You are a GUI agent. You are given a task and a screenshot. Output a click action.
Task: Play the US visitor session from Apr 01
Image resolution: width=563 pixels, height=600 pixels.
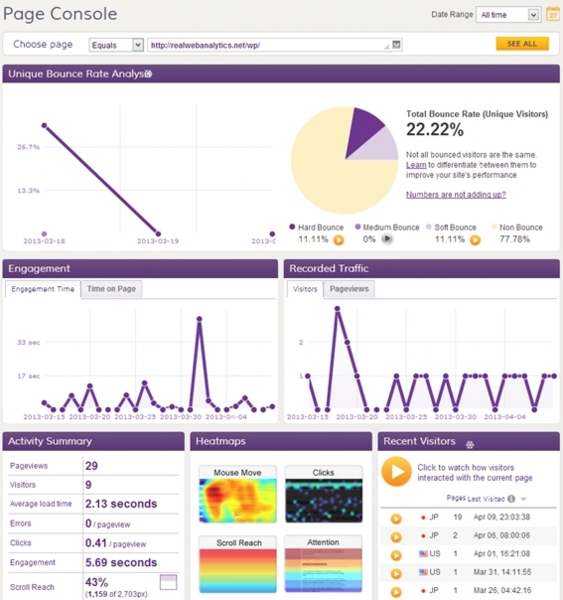pos(396,555)
